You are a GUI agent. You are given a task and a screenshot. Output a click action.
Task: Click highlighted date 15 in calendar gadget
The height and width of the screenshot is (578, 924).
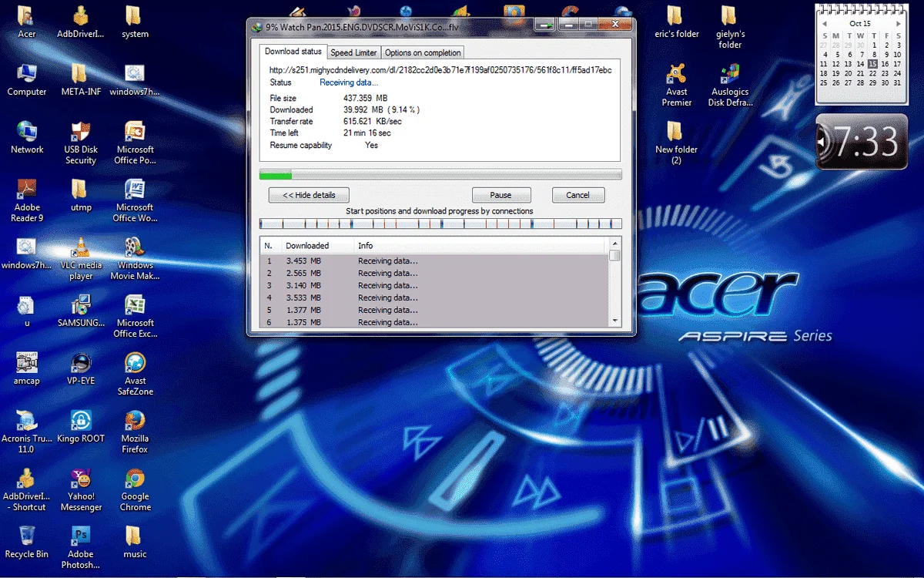tap(872, 64)
